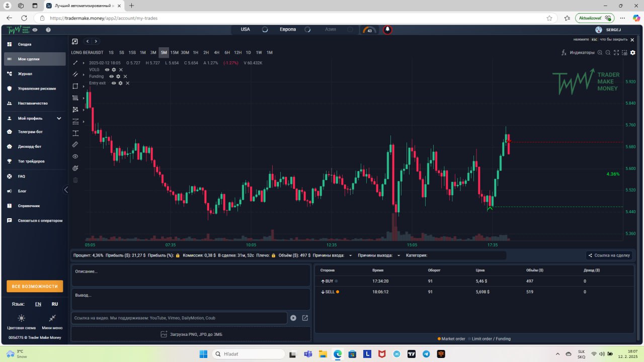
Task: Click the zoom in magnifier icon
Action: pos(600,52)
